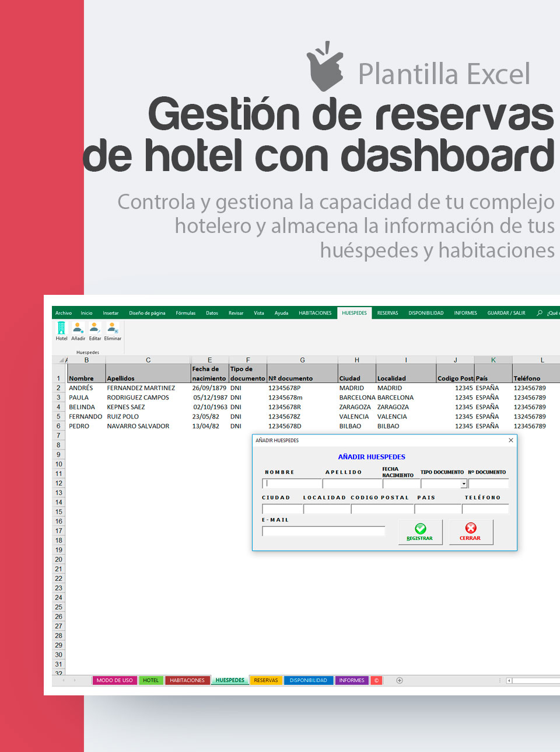Click the E-MAIL input field

click(x=324, y=531)
